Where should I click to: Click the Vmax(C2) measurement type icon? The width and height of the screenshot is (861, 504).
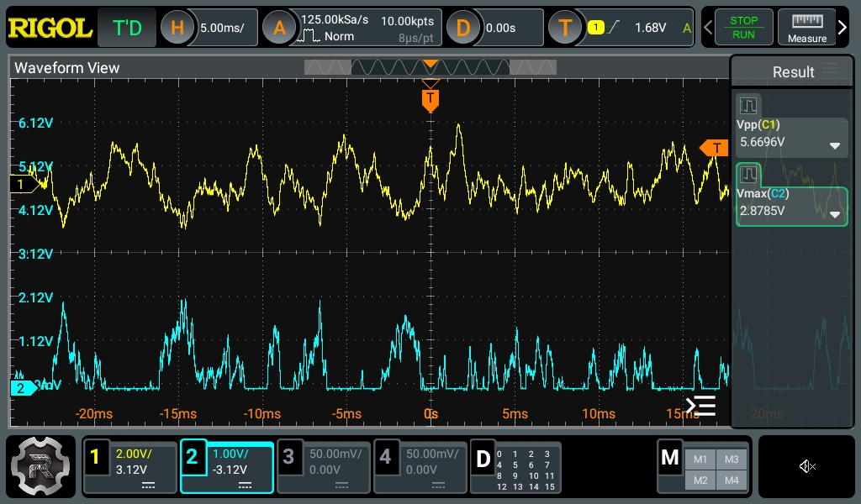tap(747, 175)
